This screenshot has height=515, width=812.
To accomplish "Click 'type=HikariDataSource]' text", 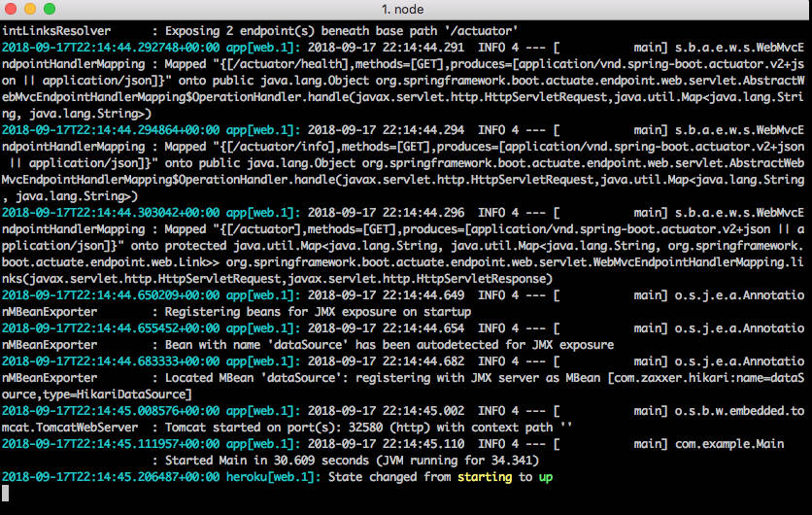I will pyautogui.click(x=118, y=395).
